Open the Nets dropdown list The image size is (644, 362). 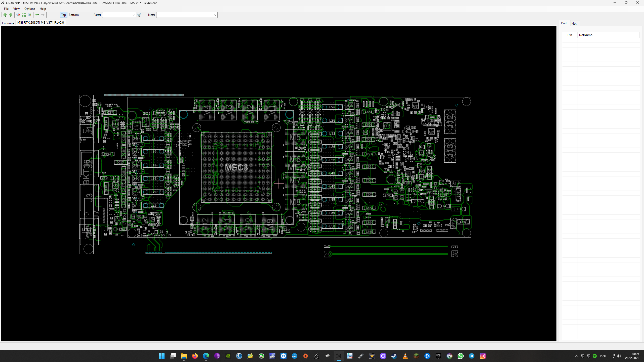[215, 15]
